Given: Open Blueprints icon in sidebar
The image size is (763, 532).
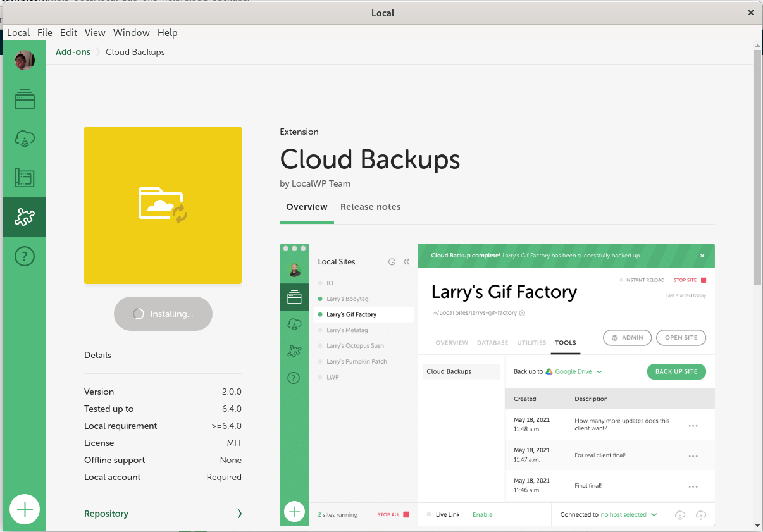Looking at the screenshot, I should click(25, 178).
